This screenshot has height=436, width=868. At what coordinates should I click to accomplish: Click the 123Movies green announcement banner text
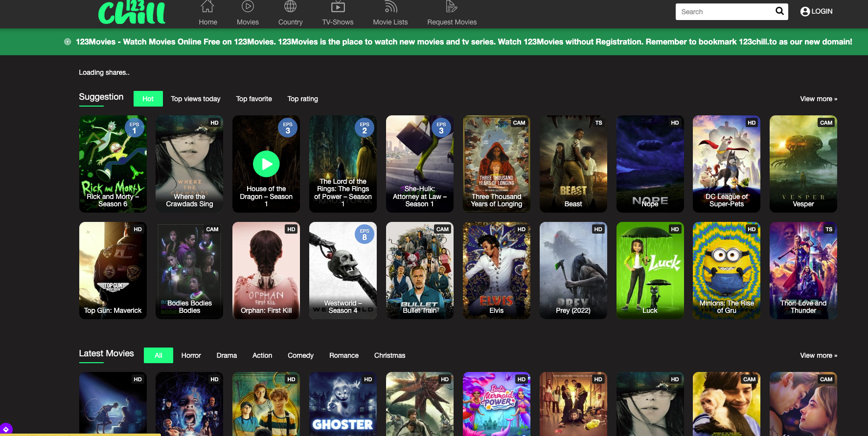pos(463,42)
